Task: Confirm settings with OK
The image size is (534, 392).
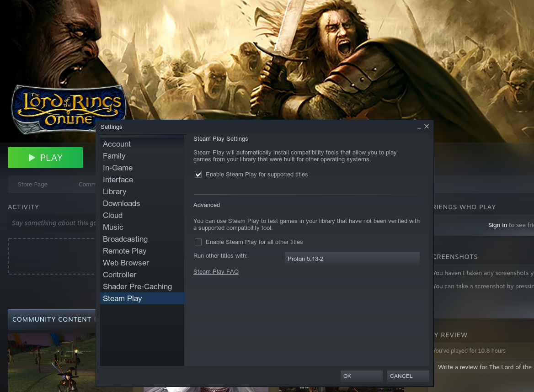Action: (x=361, y=376)
